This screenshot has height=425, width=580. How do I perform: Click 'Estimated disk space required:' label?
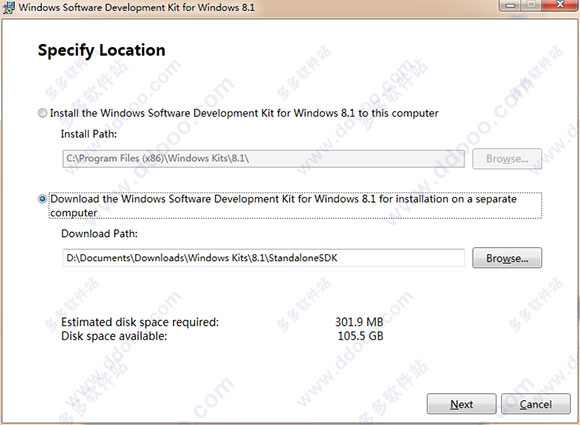pos(140,322)
